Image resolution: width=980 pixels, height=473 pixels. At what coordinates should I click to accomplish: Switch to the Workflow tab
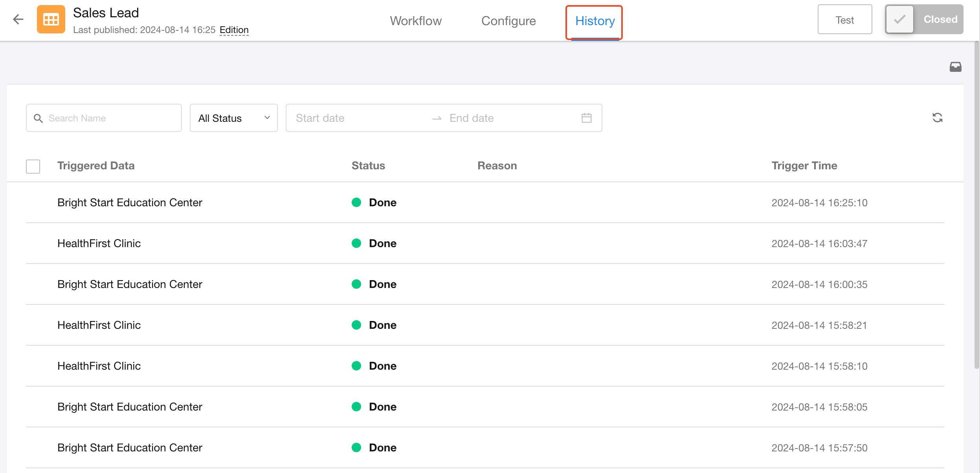tap(416, 21)
